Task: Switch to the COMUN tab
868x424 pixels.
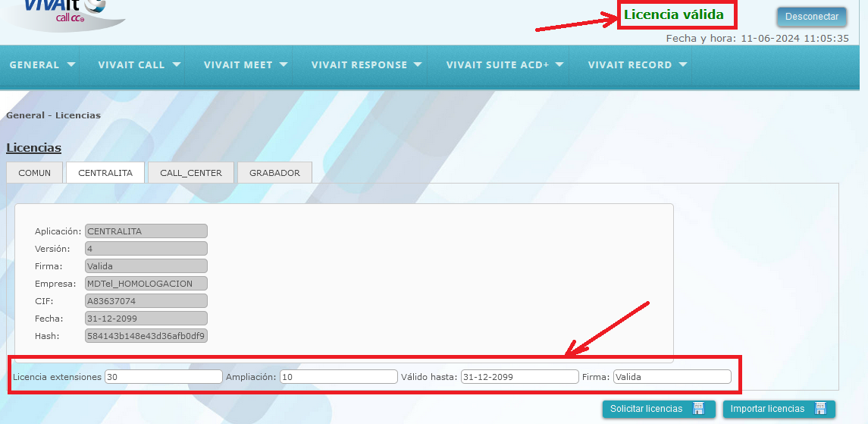Action: 34,173
